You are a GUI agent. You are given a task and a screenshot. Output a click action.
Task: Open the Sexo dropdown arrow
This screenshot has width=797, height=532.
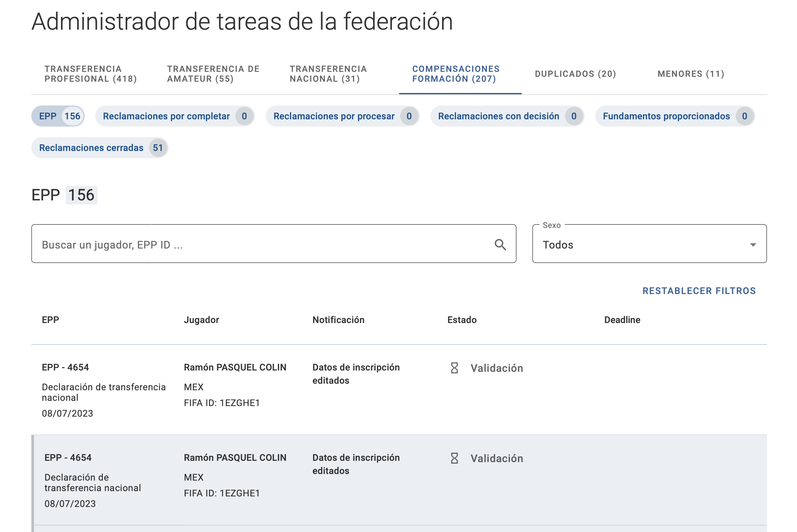pyautogui.click(x=753, y=245)
